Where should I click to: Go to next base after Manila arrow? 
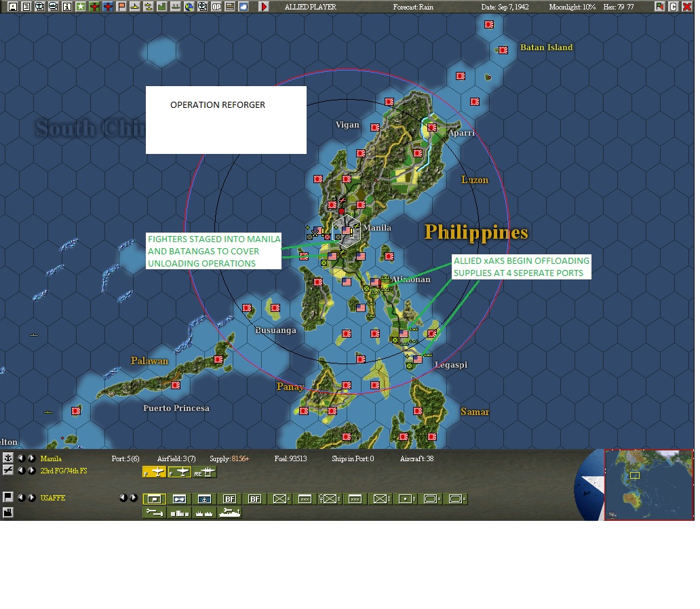click(x=31, y=458)
